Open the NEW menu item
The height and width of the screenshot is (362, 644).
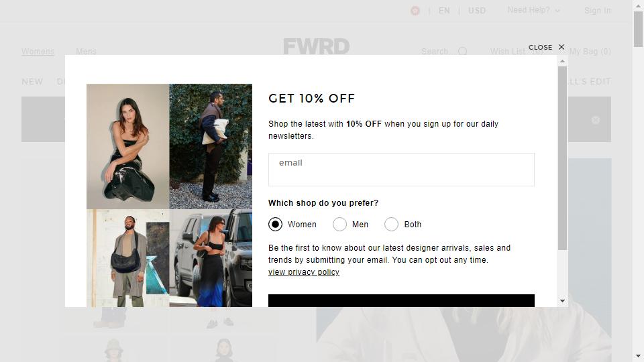click(x=32, y=82)
